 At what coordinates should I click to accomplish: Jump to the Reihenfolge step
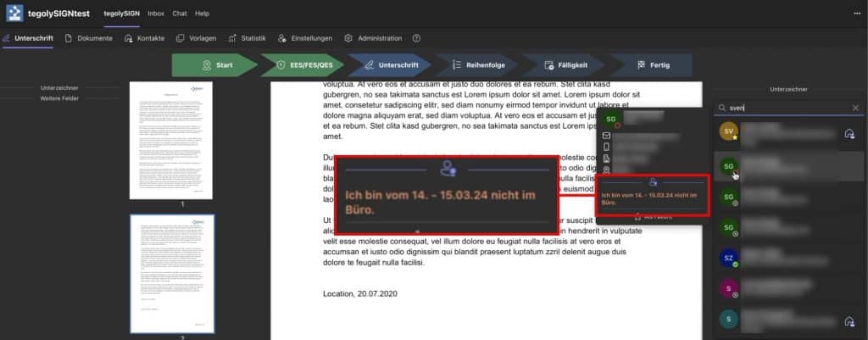pos(475,65)
